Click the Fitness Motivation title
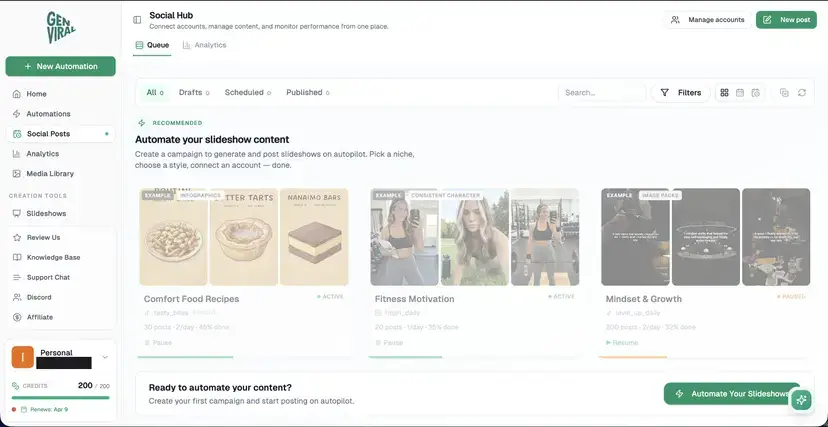The image size is (828, 427). [415, 299]
